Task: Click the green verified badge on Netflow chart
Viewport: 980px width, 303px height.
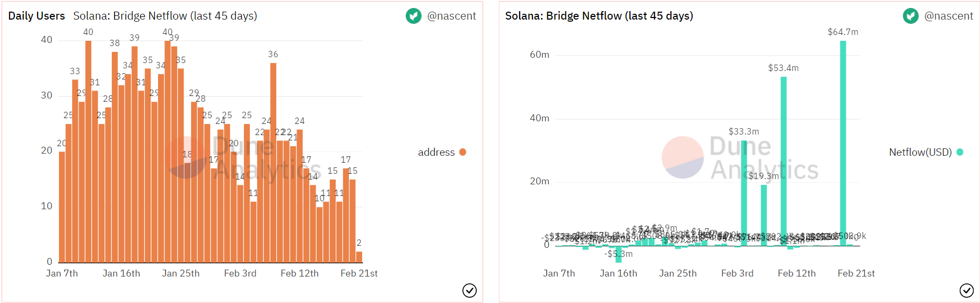Action: point(911,16)
